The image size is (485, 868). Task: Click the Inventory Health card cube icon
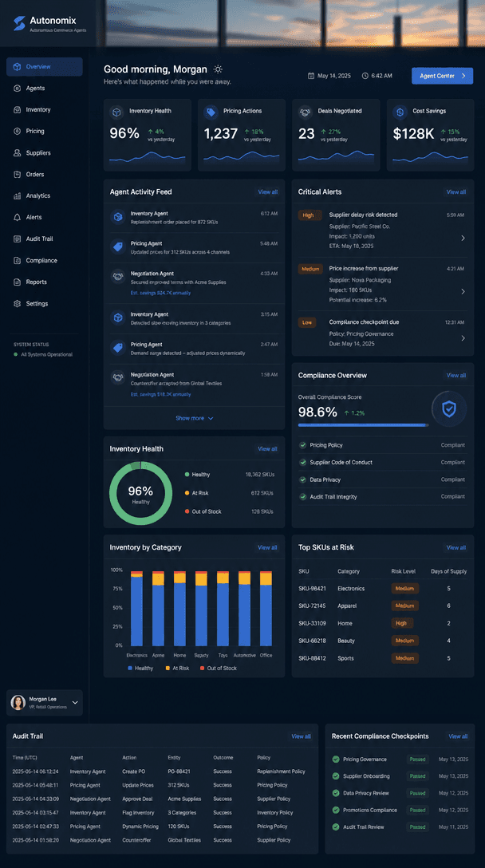(116, 112)
